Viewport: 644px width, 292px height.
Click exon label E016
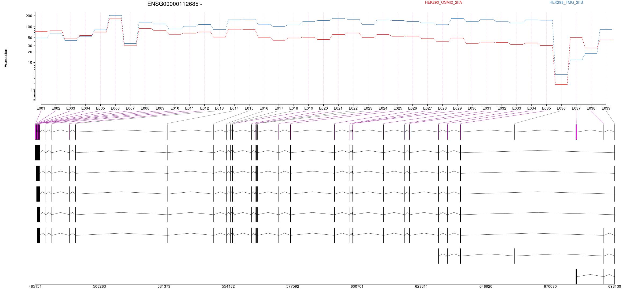[264, 108]
